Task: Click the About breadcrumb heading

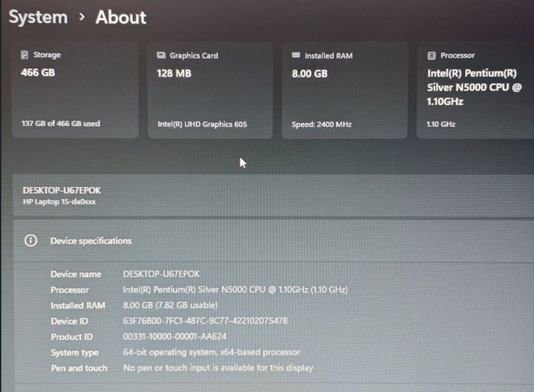Action: click(121, 17)
